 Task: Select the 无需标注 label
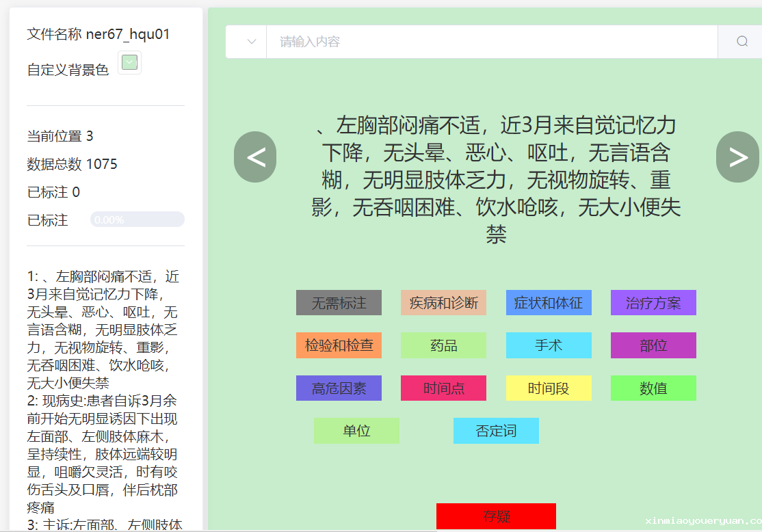(x=339, y=303)
